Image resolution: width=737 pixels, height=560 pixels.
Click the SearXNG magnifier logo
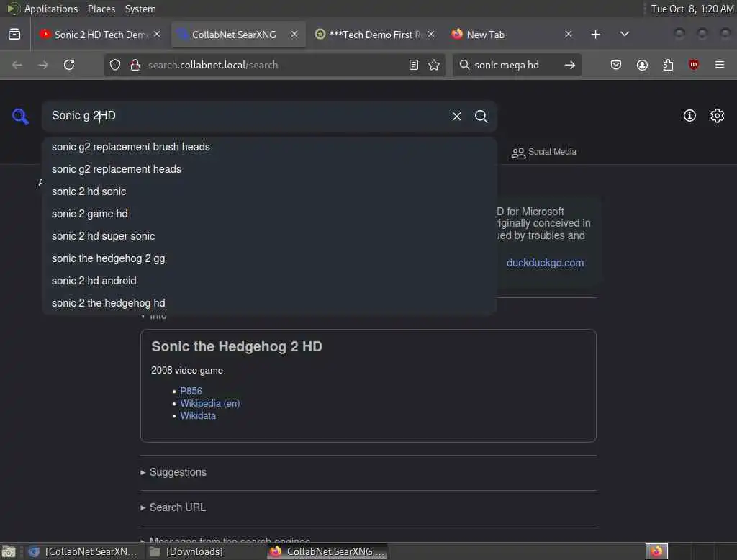pos(20,116)
